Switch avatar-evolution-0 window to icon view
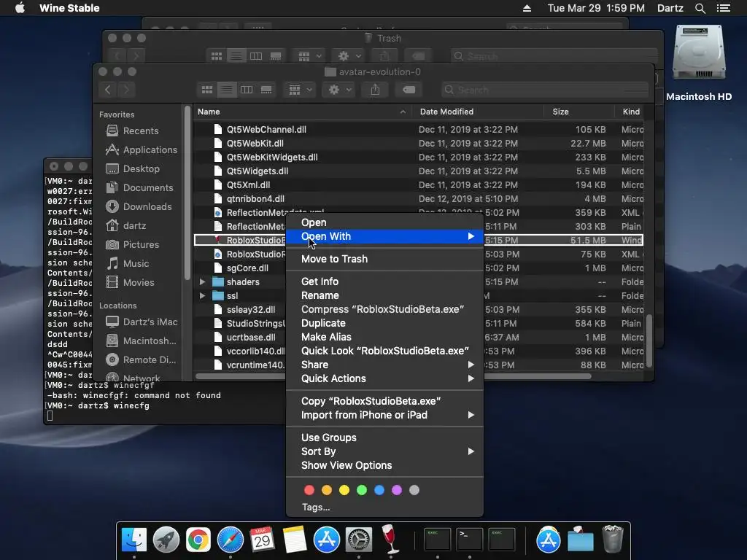The height and width of the screenshot is (560, 747). [206, 90]
